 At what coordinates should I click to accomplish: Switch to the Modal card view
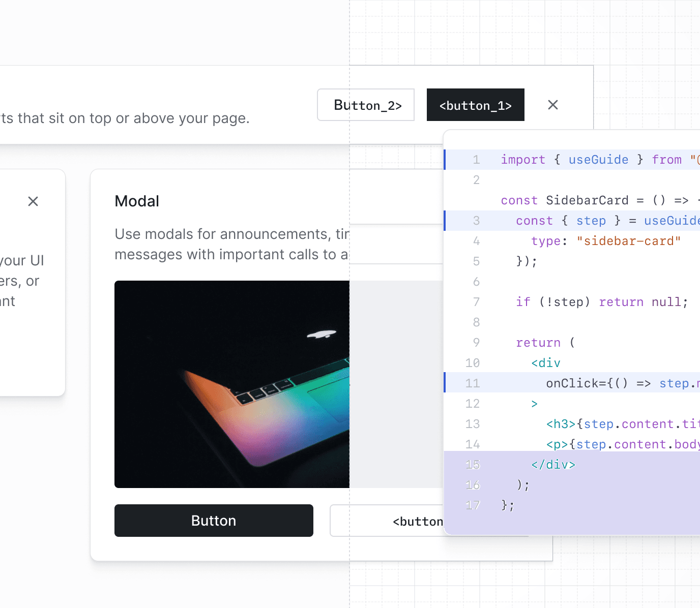click(x=136, y=201)
